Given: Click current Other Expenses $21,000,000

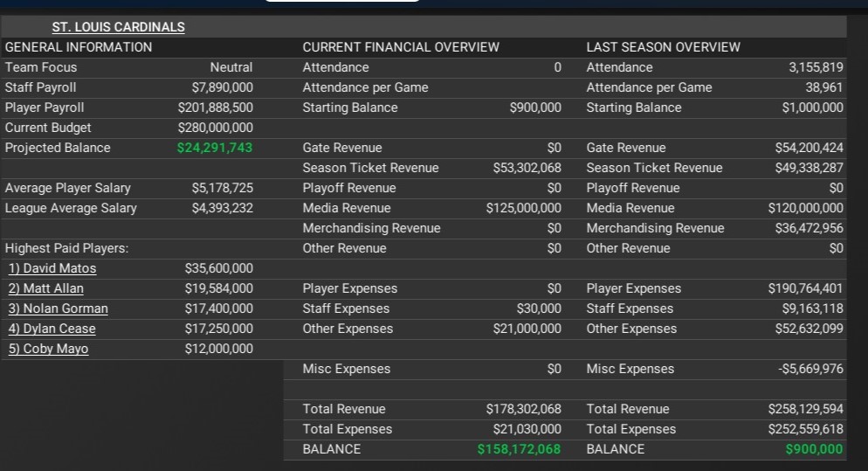Looking at the screenshot, I should point(527,329).
